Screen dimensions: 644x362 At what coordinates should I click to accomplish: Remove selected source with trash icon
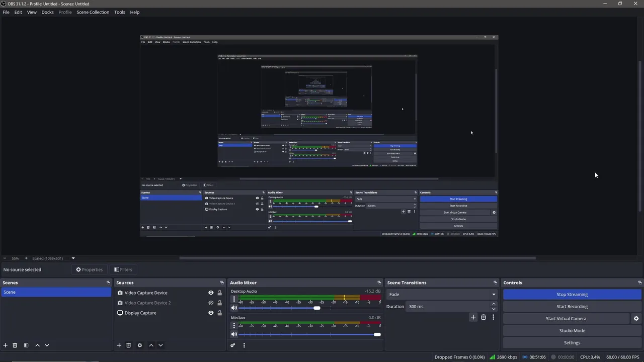(x=129, y=345)
